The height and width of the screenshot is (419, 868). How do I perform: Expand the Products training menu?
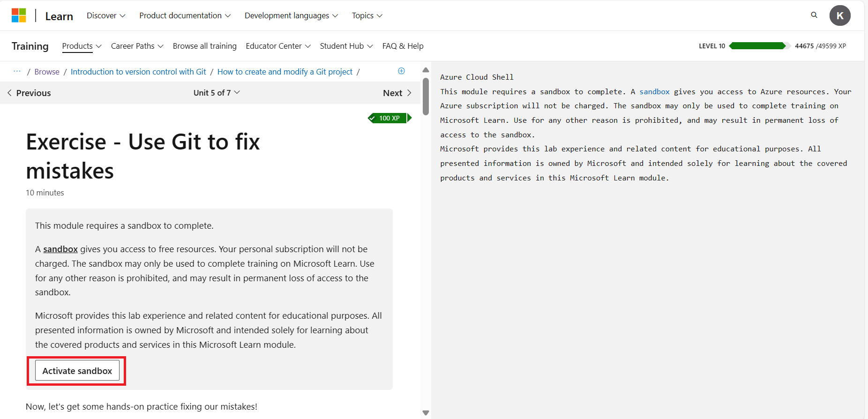point(82,46)
